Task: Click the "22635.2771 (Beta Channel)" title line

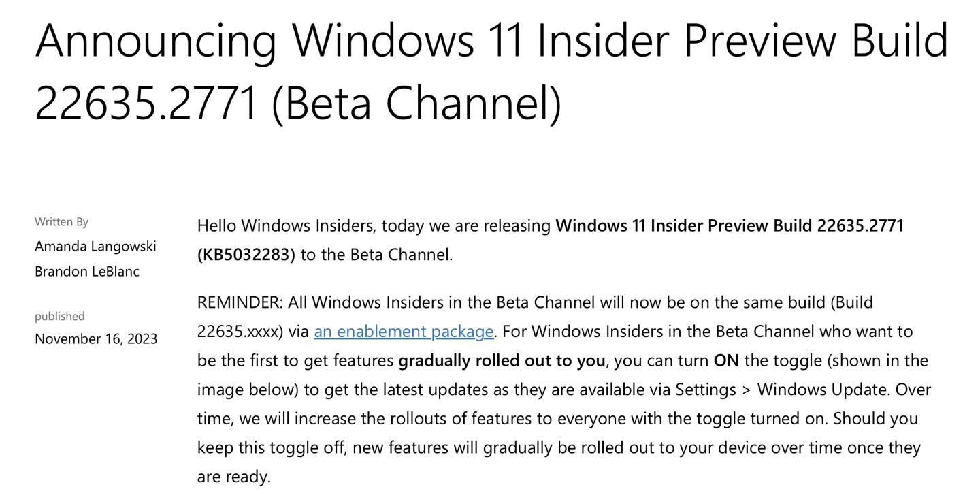Action: point(298,103)
